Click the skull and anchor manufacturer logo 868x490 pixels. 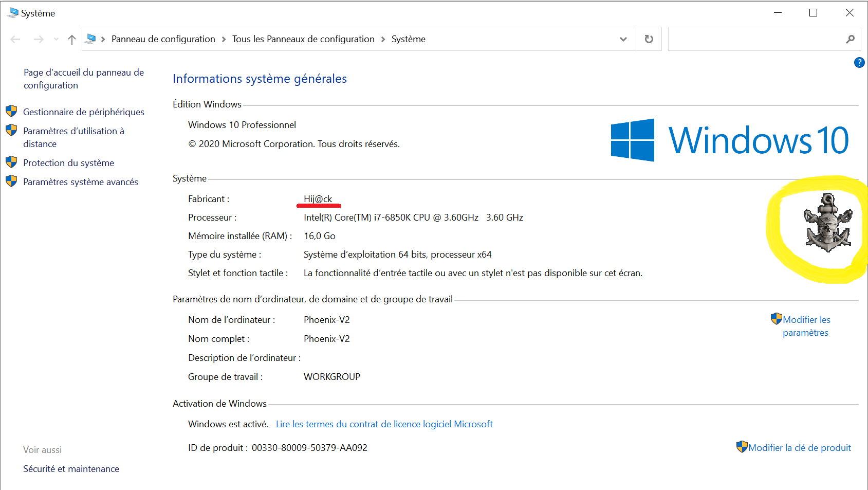[828, 223]
